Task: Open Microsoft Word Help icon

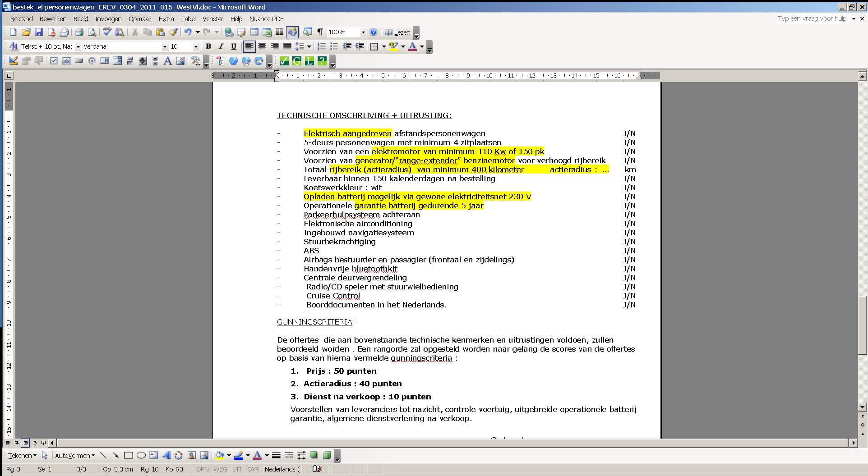Action: click(x=374, y=32)
